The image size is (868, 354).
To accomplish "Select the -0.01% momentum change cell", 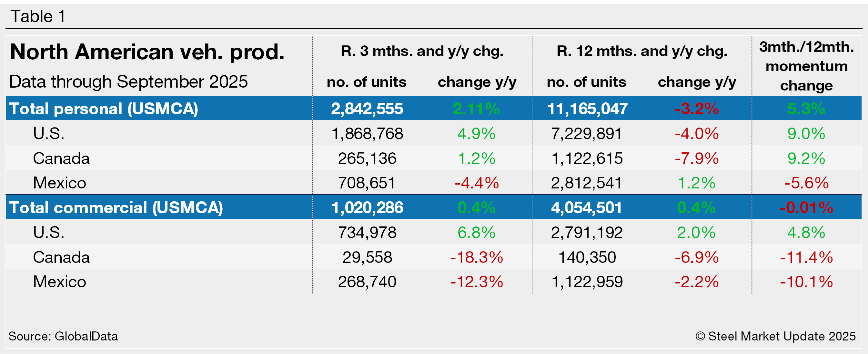I will pos(806,208).
